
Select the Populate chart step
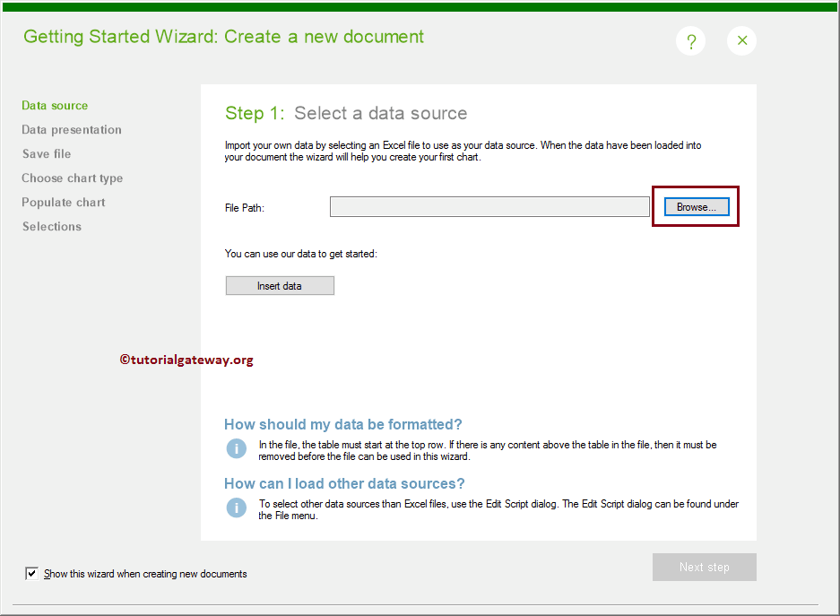(x=63, y=202)
